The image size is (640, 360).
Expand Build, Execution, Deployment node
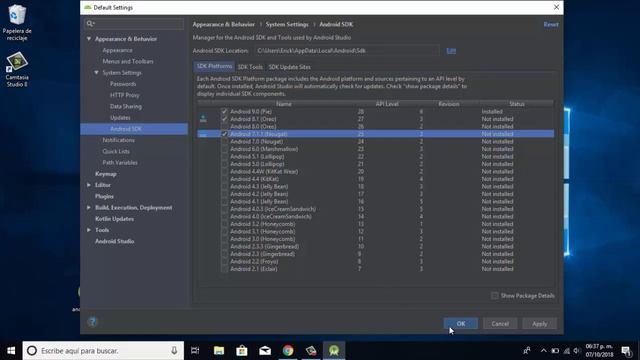pos(89,207)
